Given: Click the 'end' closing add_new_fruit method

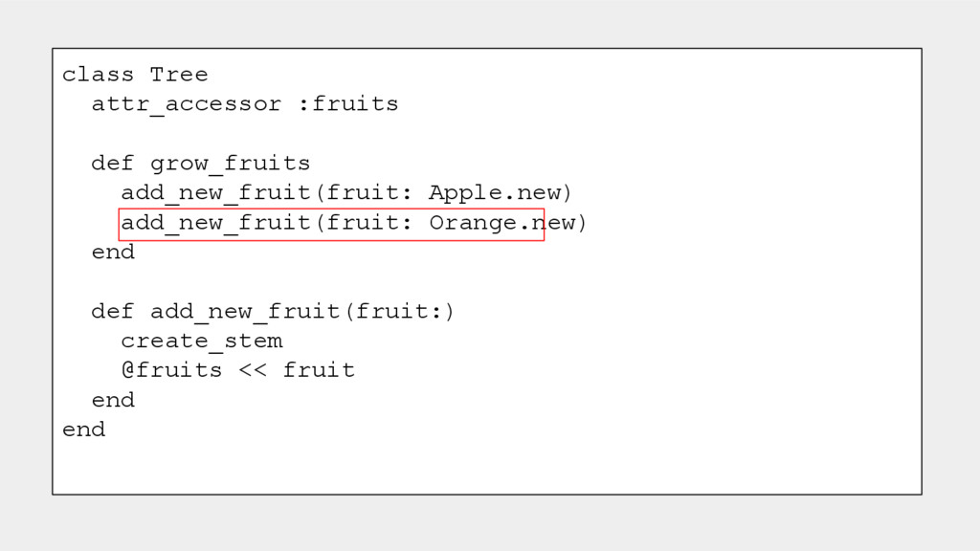Looking at the screenshot, I should tap(113, 400).
